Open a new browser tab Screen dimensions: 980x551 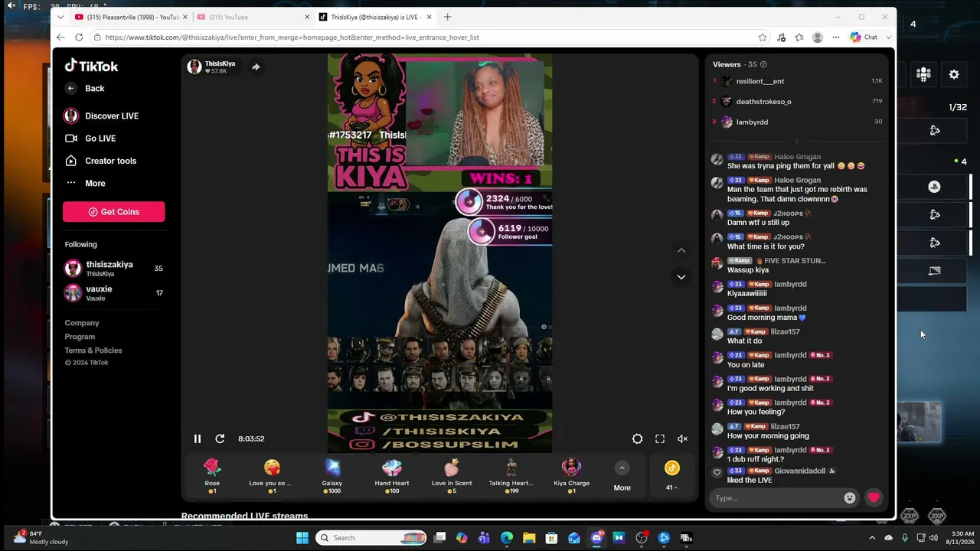[x=448, y=17]
